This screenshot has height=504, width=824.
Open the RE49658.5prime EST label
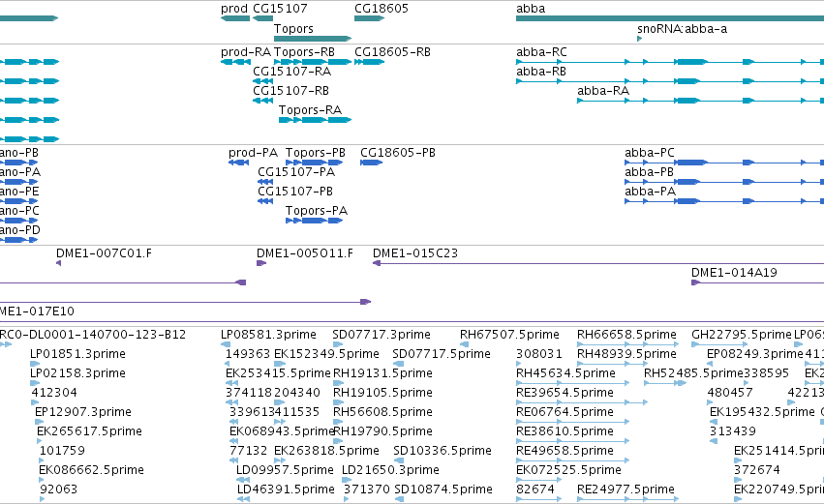click(x=565, y=452)
